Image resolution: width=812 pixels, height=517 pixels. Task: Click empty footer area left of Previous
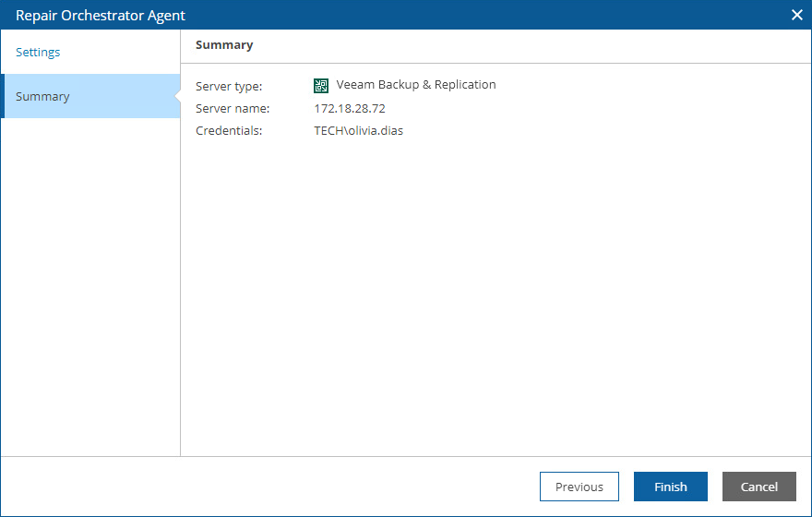268,487
